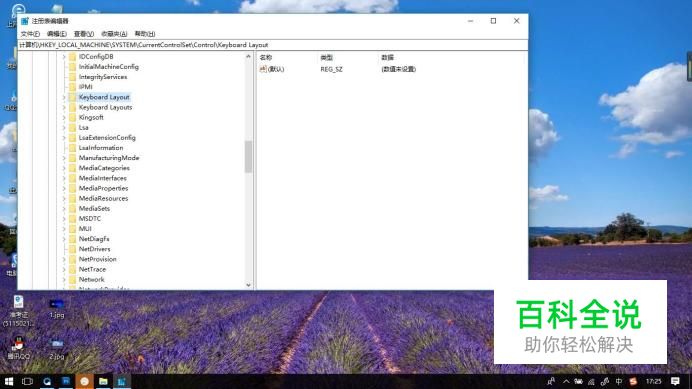Select the 腾讯QQ desktop shortcut
The width and height of the screenshot is (692, 389).
[x=19, y=348]
